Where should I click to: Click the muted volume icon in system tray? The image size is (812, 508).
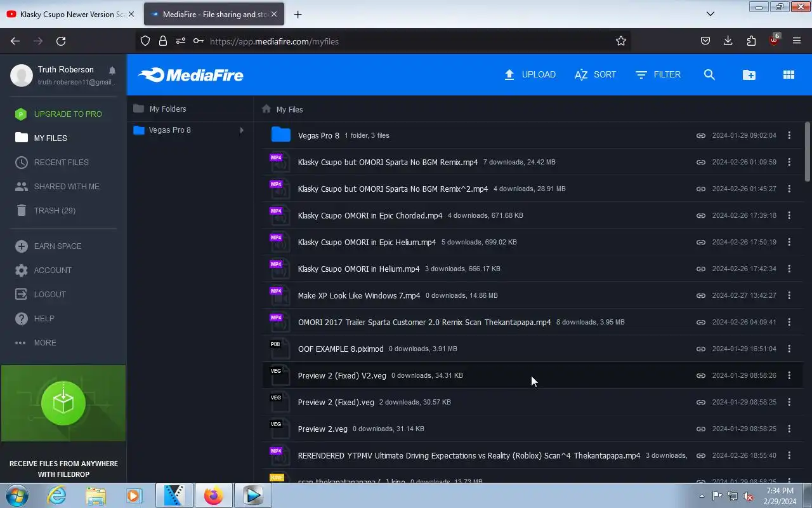749,496
